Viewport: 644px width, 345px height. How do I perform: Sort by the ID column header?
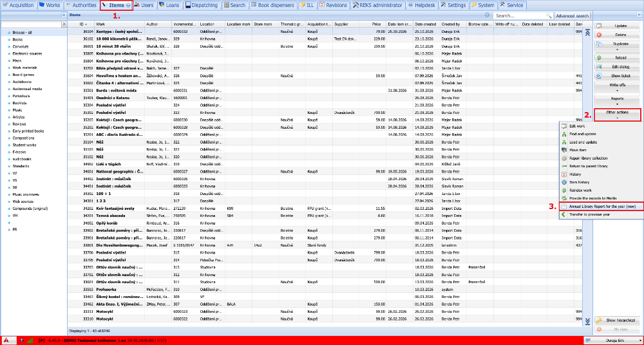pos(81,24)
